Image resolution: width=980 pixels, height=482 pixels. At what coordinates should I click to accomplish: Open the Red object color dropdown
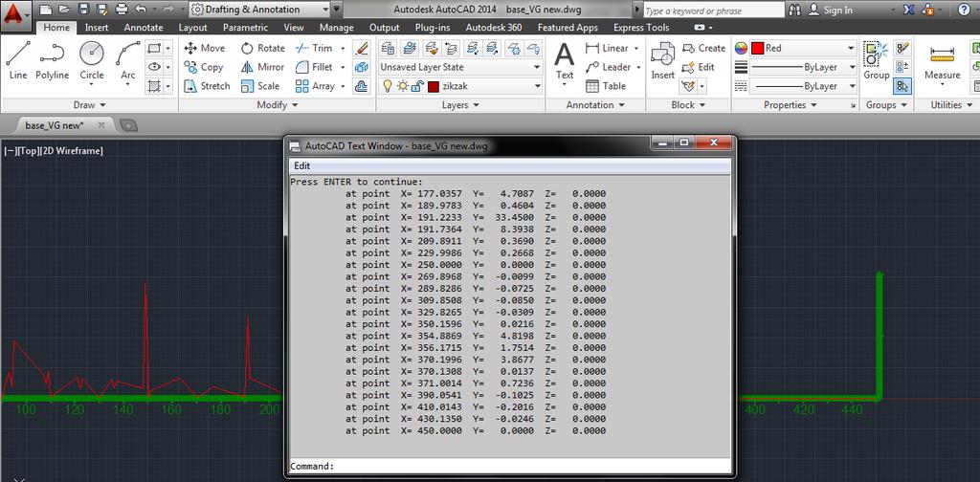click(x=803, y=48)
